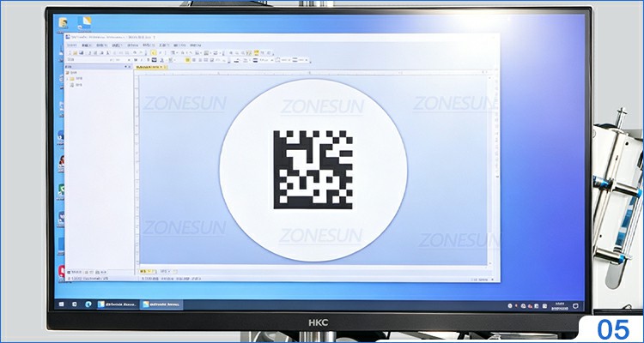Click the red desktop icon near left panel bottom
644x343 pixels.
tap(62, 271)
